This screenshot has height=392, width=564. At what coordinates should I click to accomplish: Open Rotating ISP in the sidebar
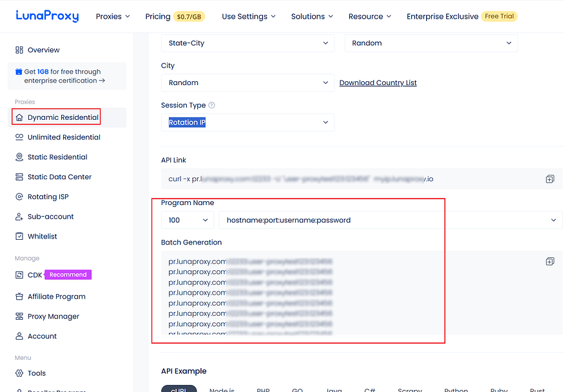[48, 197]
